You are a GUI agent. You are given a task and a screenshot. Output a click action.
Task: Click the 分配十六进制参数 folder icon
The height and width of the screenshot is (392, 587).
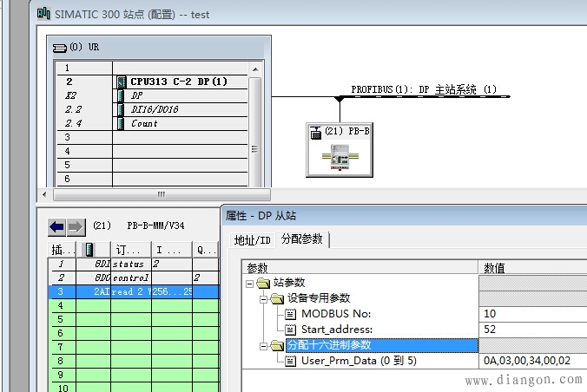[x=277, y=345]
